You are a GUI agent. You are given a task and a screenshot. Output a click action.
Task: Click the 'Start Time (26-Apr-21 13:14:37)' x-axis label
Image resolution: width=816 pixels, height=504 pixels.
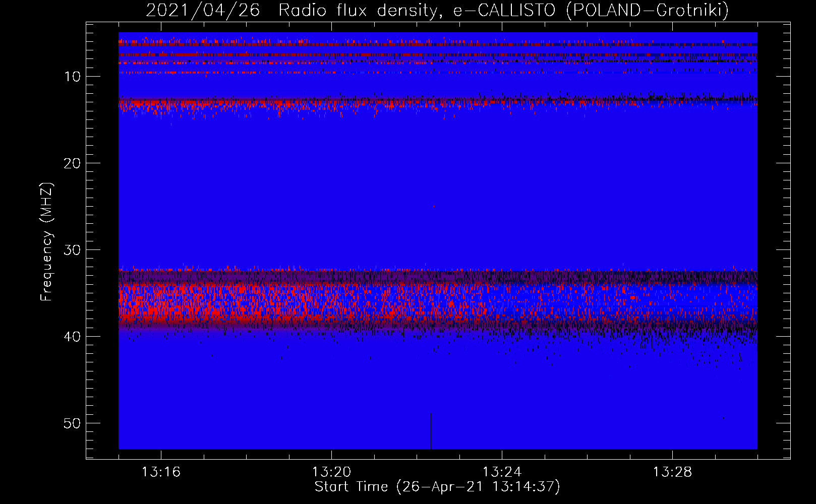[437, 487]
